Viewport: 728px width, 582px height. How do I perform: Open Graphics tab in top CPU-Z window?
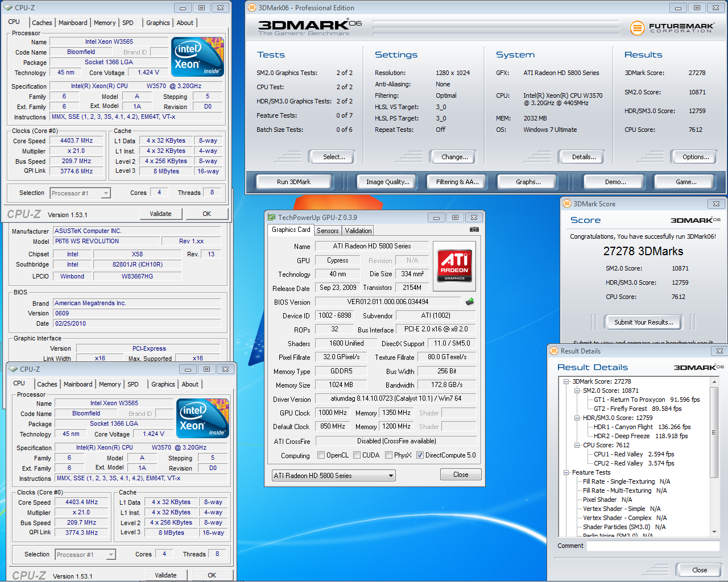[x=158, y=23]
